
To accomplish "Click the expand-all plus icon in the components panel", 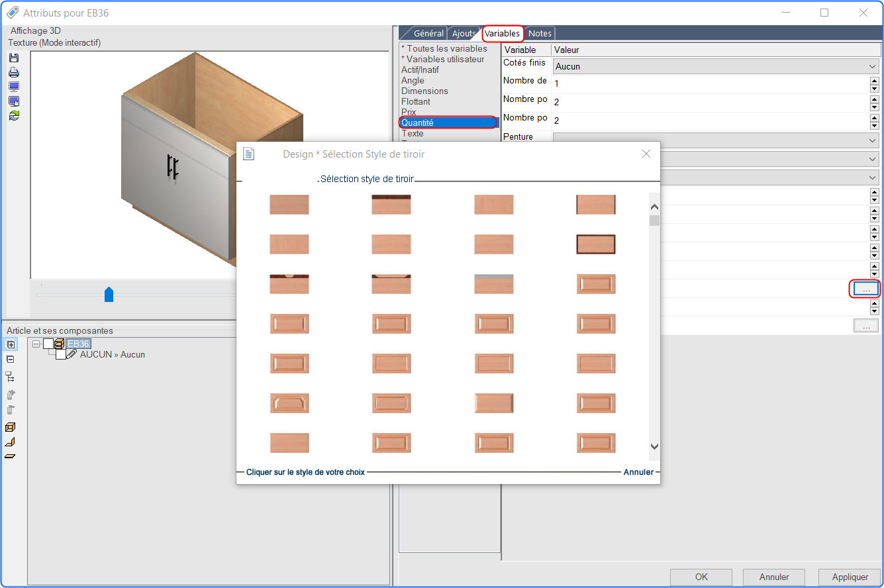I will [11, 344].
